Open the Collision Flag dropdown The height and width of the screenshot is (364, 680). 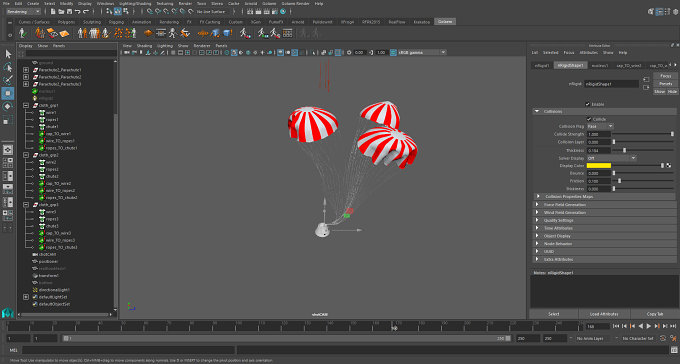(600, 126)
